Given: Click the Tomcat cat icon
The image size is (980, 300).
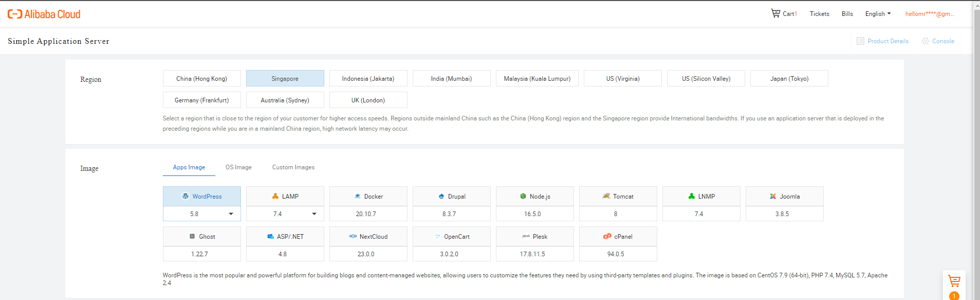Looking at the screenshot, I should coord(606,196).
